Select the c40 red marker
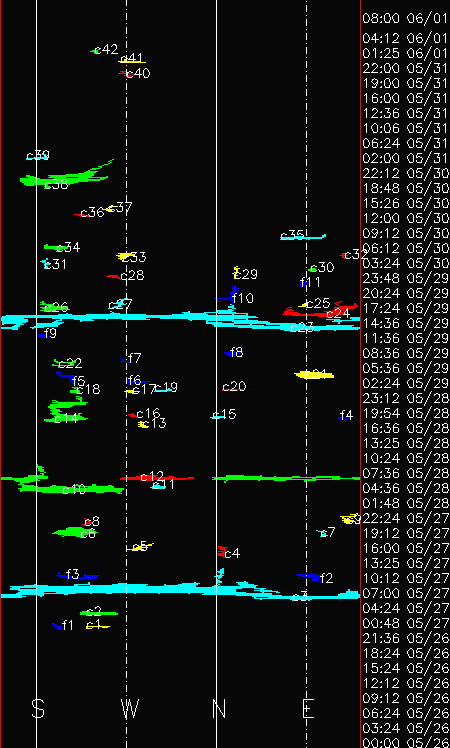 pyautogui.click(x=125, y=73)
